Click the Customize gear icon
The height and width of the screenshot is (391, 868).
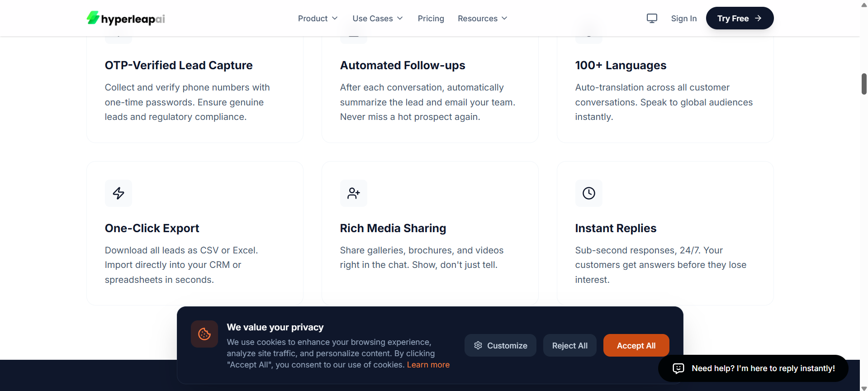[478, 345]
